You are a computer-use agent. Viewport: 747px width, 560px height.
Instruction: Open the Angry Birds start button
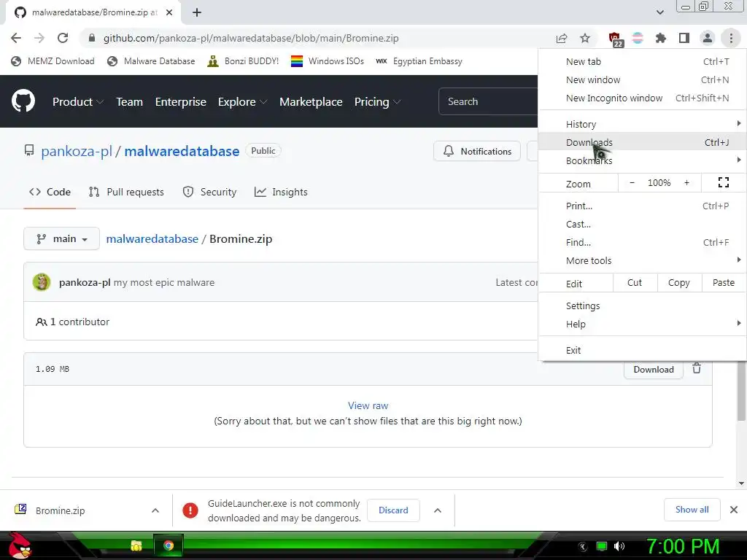20,545
